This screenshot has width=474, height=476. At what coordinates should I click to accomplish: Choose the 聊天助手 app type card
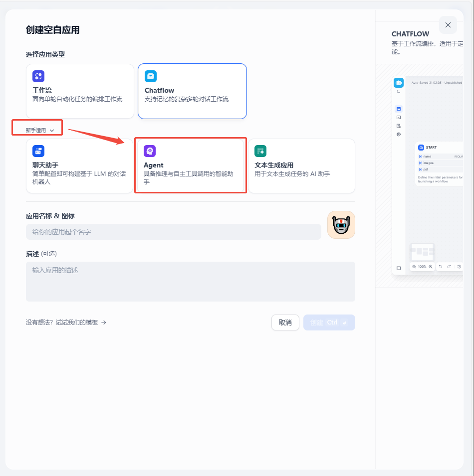[x=80, y=166]
